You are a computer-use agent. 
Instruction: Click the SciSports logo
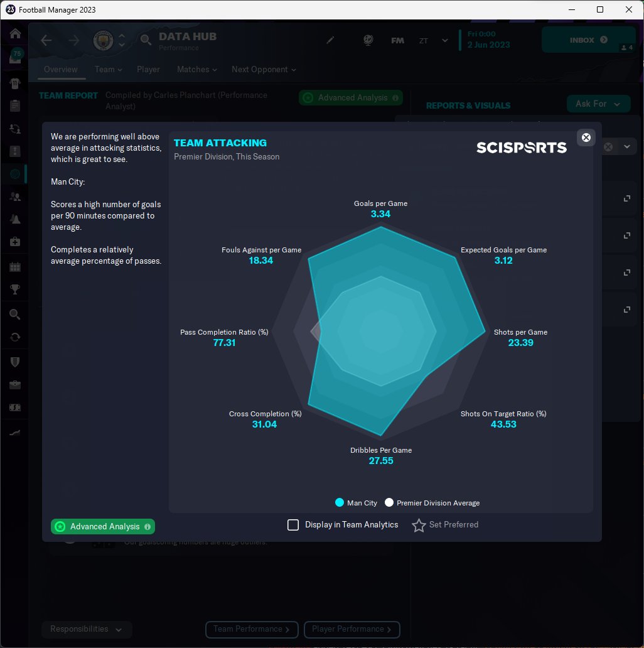coord(522,148)
